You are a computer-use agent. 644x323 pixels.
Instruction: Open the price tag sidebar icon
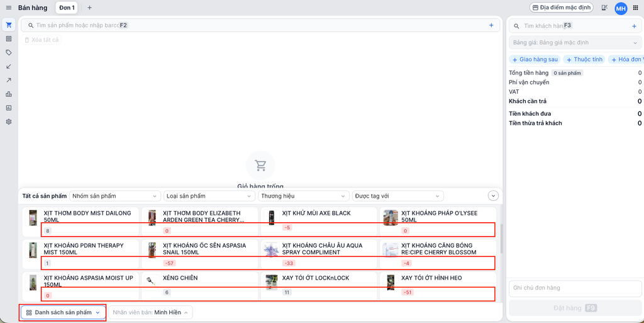pyautogui.click(x=9, y=53)
